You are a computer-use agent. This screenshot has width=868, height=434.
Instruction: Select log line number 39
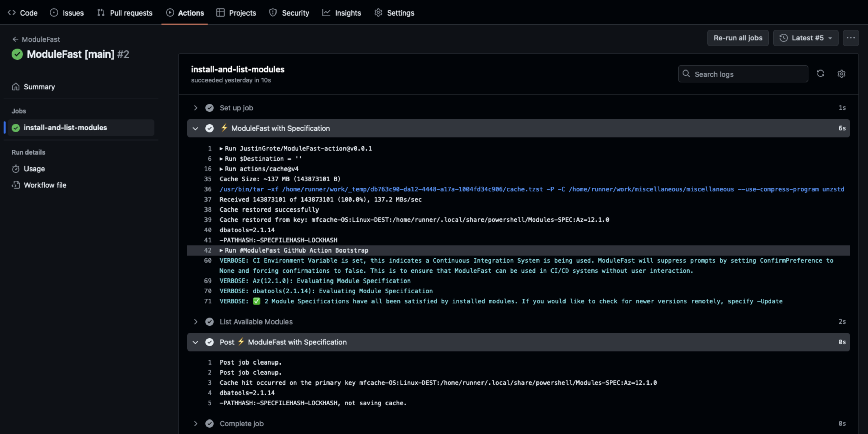[x=208, y=220]
